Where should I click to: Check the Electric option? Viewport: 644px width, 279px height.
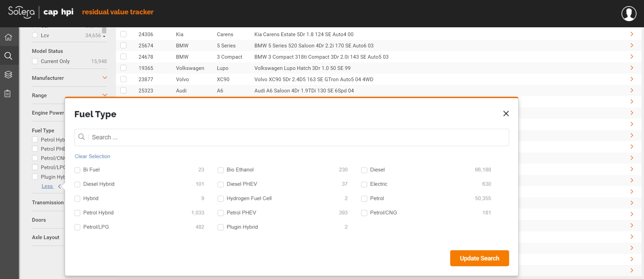pyautogui.click(x=364, y=184)
